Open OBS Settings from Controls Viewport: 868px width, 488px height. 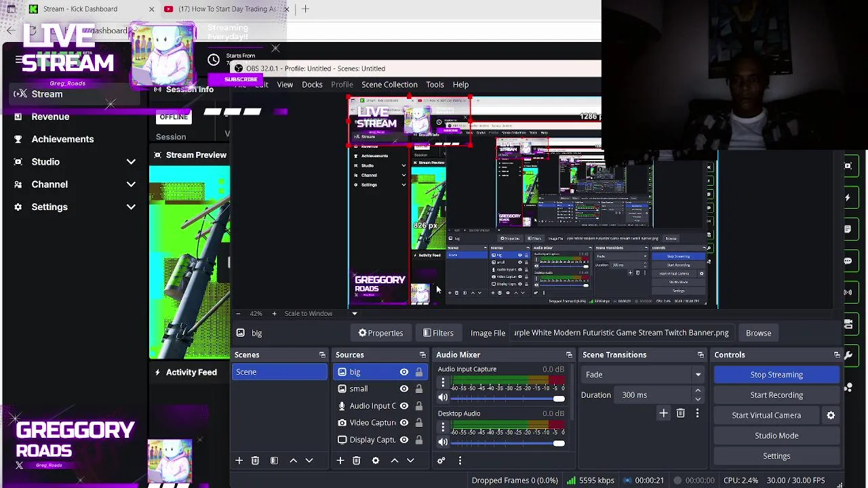[x=776, y=456]
